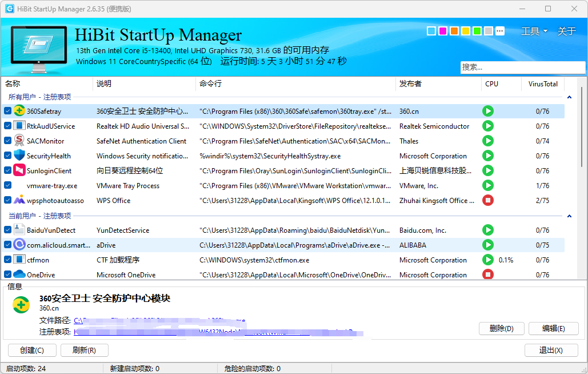588x374 pixels.
Task: Click red stopped status icon for OneDrive
Action: 488,274
